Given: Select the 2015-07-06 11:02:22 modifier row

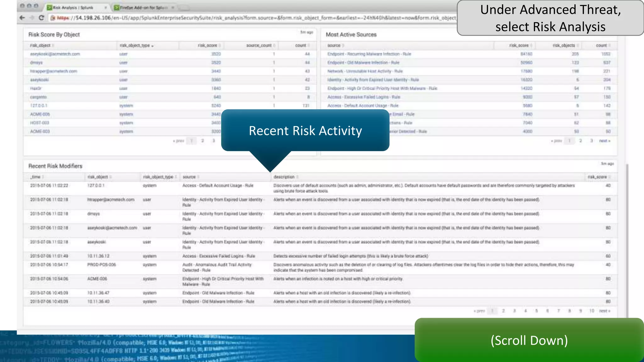Looking at the screenshot, I should coord(320,188).
